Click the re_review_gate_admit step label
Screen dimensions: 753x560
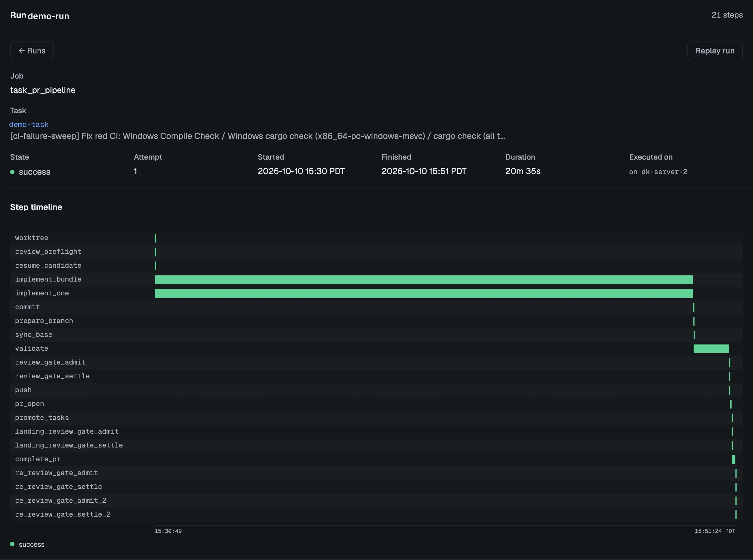56,473
